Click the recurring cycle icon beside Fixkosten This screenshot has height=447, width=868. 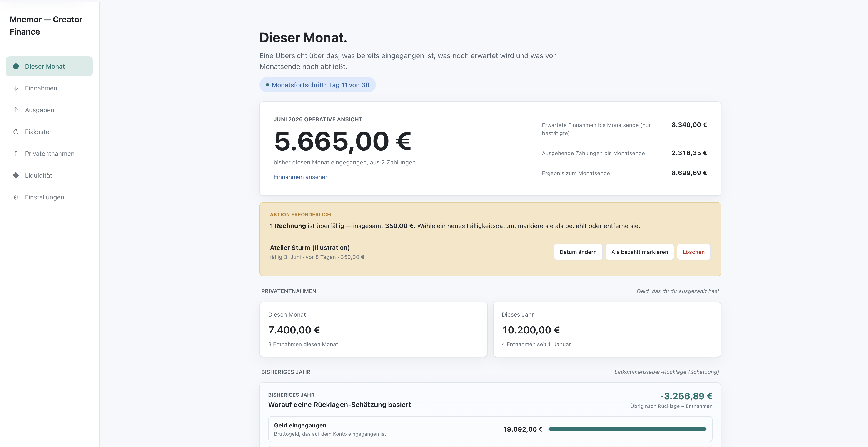(16, 132)
